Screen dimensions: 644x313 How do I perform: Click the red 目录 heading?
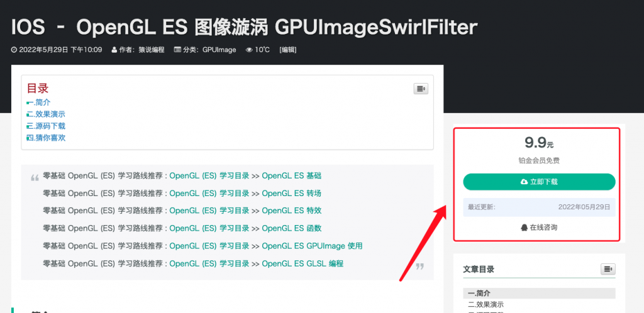coord(38,88)
